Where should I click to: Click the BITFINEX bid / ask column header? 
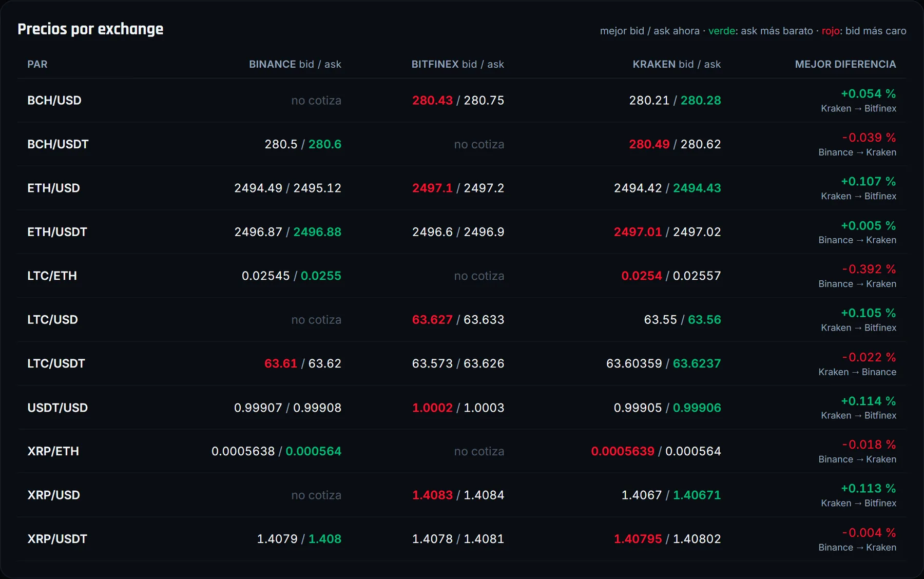coord(458,64)
